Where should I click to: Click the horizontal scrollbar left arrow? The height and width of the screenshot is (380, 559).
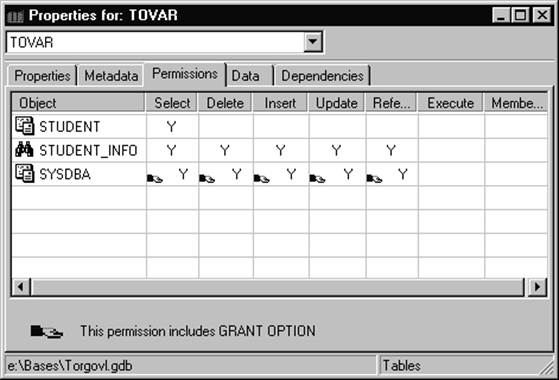[x=21, y=287]
